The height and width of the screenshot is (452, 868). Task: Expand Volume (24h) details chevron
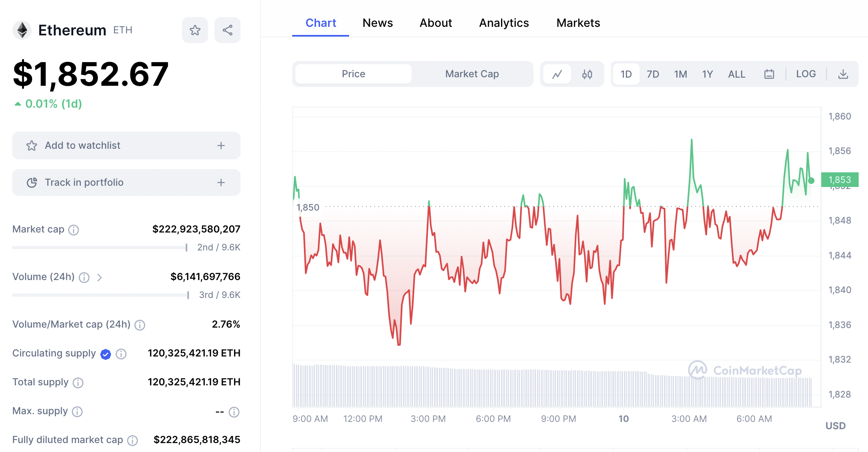100,278
